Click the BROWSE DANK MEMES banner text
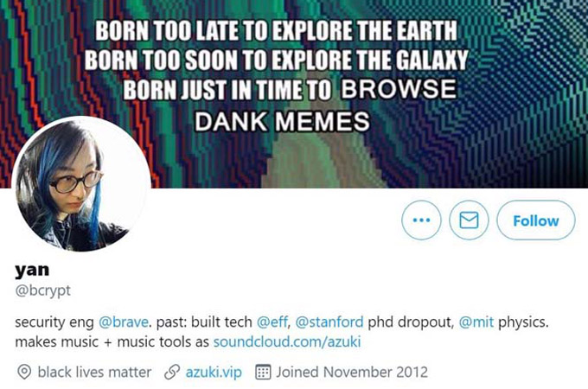 pyautogui.click(x=325, y=105)
